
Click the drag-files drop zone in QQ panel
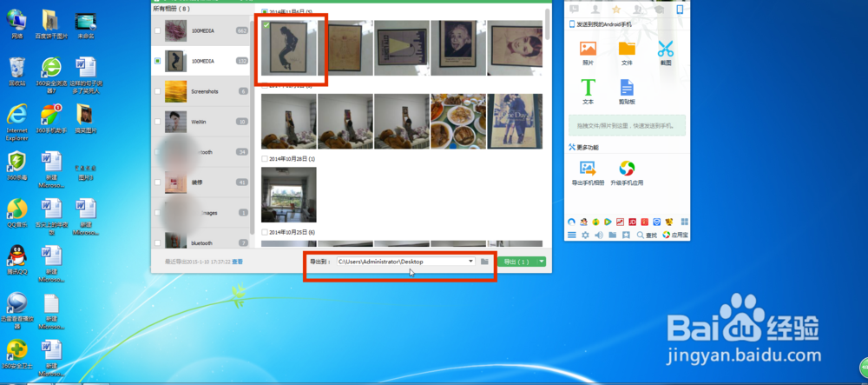[x=627, y=126]
